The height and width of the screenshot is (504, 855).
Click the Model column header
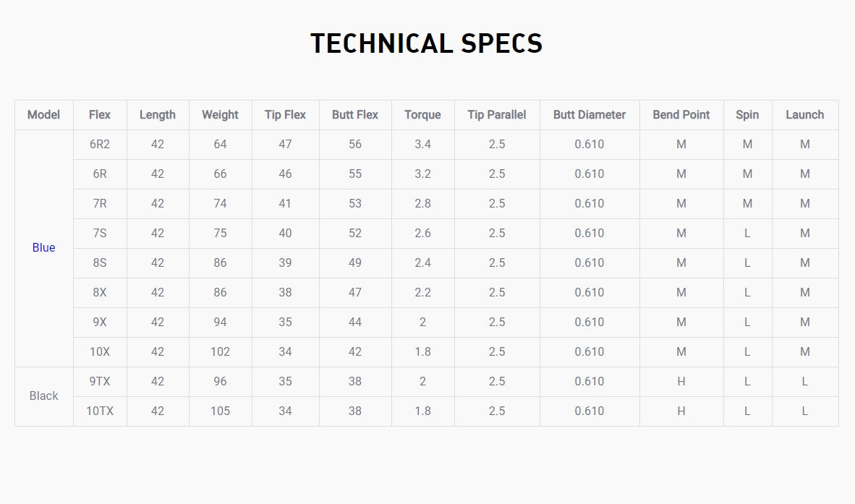pyautogui.click(x=43, y=115)
